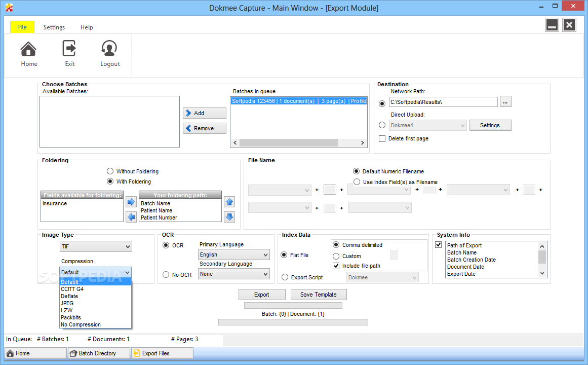Screen dimensions: 588x365
Task: Move foldering path item up
Action: pyautogui.click(x=229, y=202)
